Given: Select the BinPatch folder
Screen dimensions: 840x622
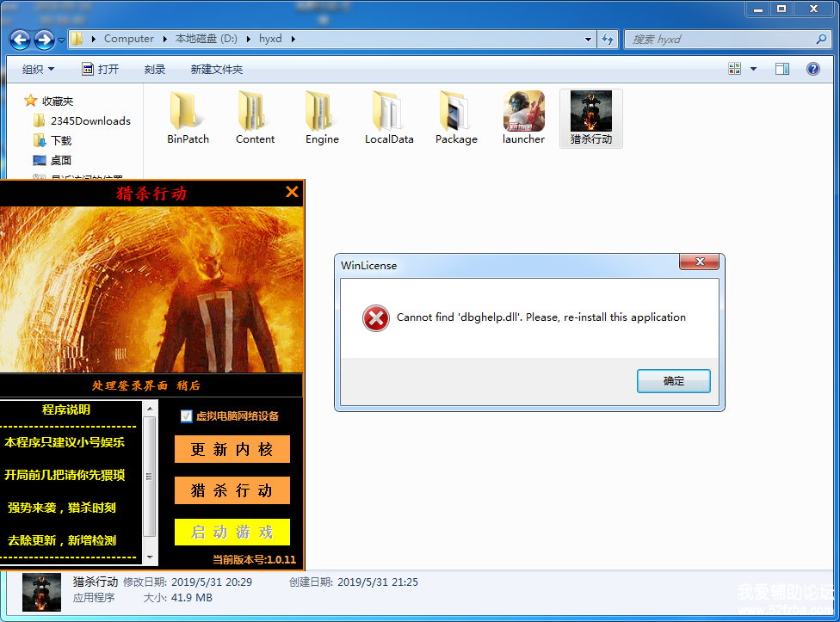Looking at the screenshot, I should (188, 118).
